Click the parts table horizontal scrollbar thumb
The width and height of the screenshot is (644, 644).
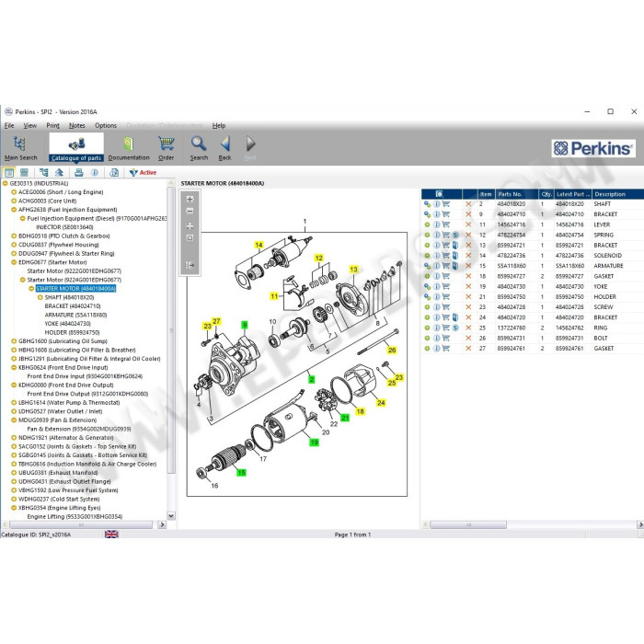468,525
